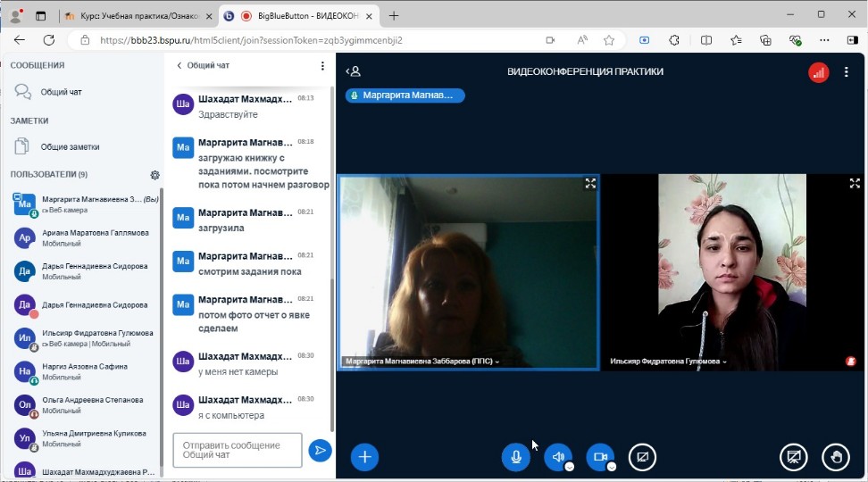The width and height of the screenshot is (868, 482).
Task: Mute the microphone in bottom toolbar
Action: [x=515, y=457]
